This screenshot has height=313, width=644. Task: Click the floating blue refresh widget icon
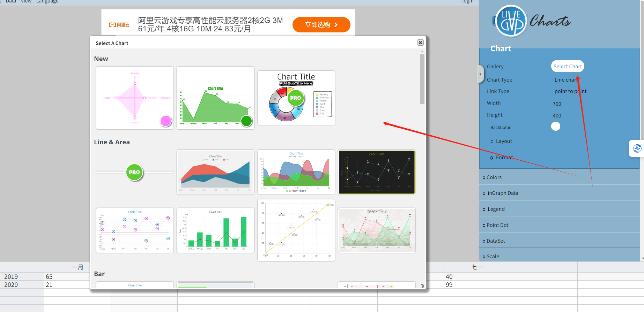tap(637, 148)
